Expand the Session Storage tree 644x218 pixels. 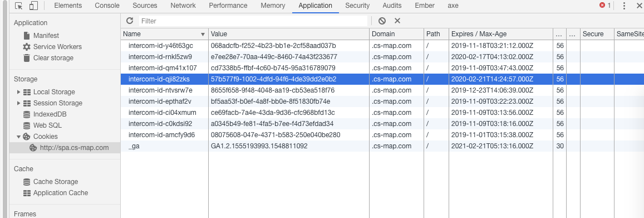tap(18, 103)
